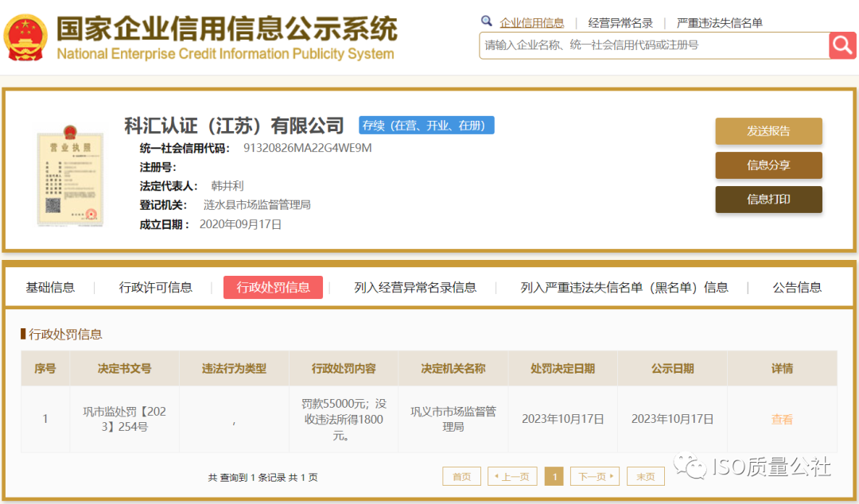Screen dimensions: 859x504
Task: Click the 公示日期 column header
Action: (672, 369)
